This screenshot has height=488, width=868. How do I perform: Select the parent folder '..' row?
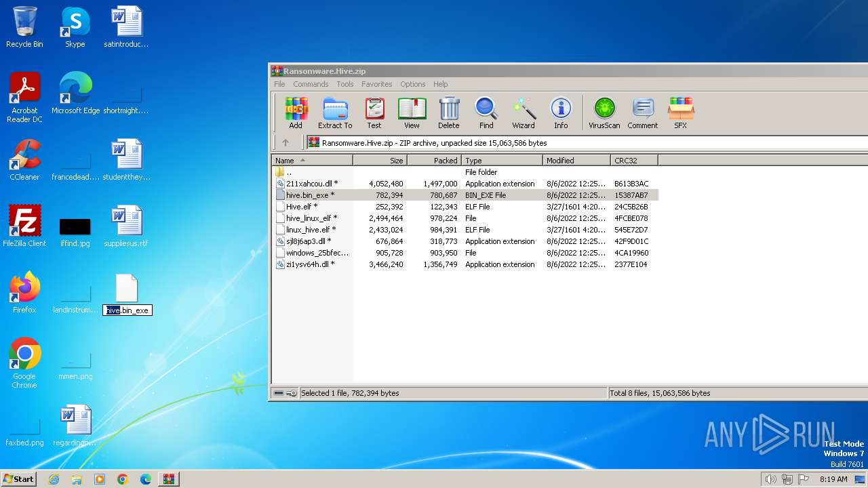click(x=465, y=172)
